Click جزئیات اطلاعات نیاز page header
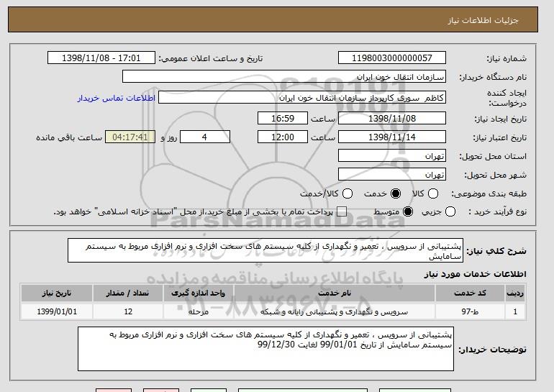The image size is (554, 392). 483,20
